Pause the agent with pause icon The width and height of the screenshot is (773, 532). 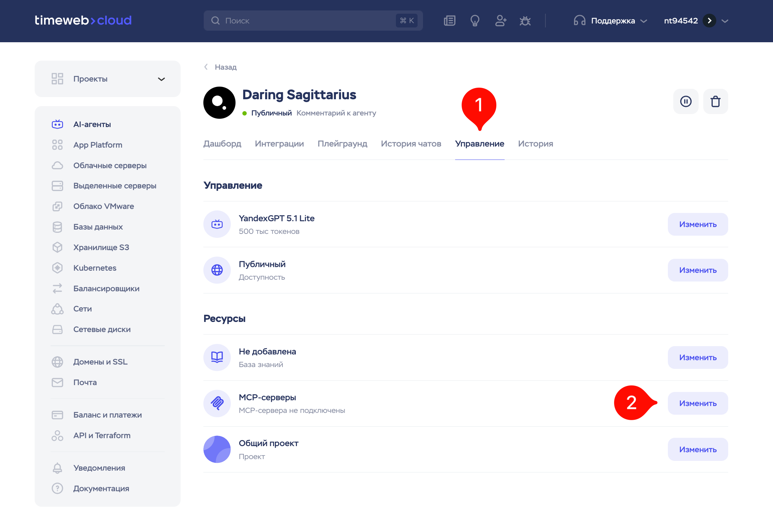(686, 101)
